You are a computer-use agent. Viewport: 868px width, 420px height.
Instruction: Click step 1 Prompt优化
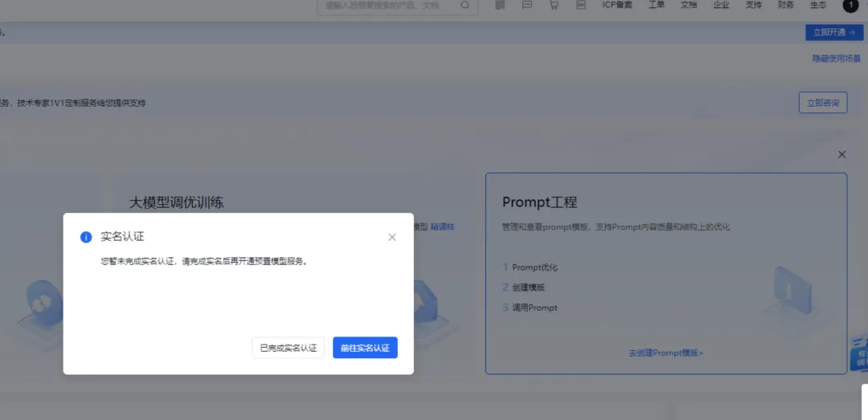point(530,267)
